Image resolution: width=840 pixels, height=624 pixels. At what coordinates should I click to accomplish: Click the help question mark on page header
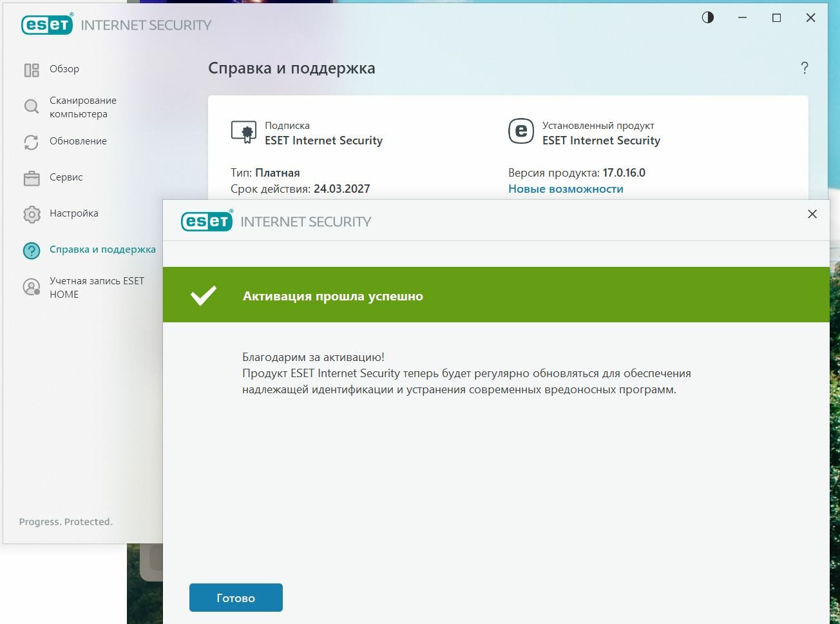(x=805, y=68)
